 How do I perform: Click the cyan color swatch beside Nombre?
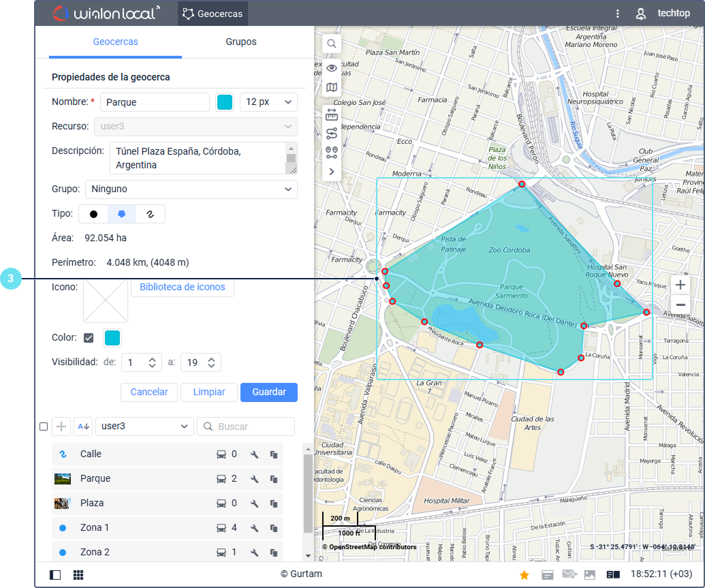[x=225, y=102]
